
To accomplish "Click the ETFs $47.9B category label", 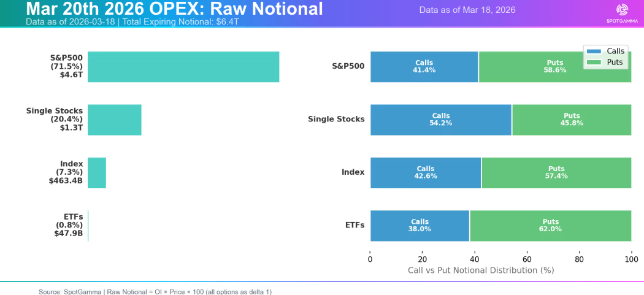I will click(69, 225).
